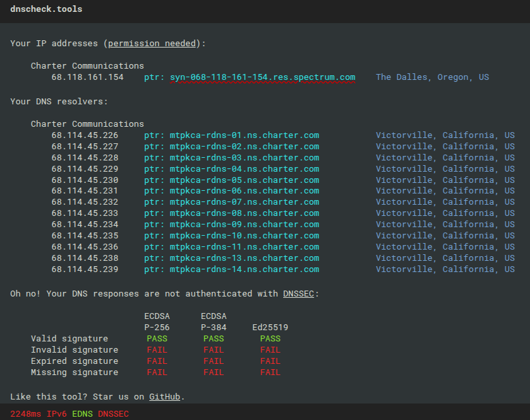Click the dnscheck.tools site title
Viewport: 530px width, 420px height.
[46, 9]
